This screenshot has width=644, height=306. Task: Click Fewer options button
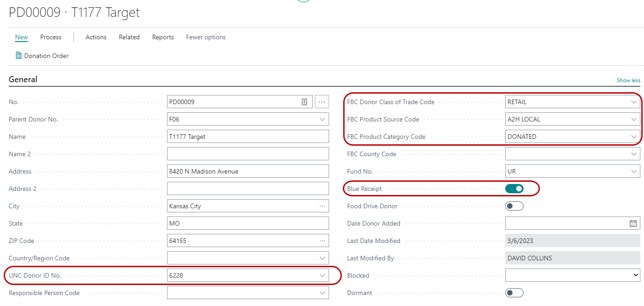pyautogui.click(x=206, y=37)
